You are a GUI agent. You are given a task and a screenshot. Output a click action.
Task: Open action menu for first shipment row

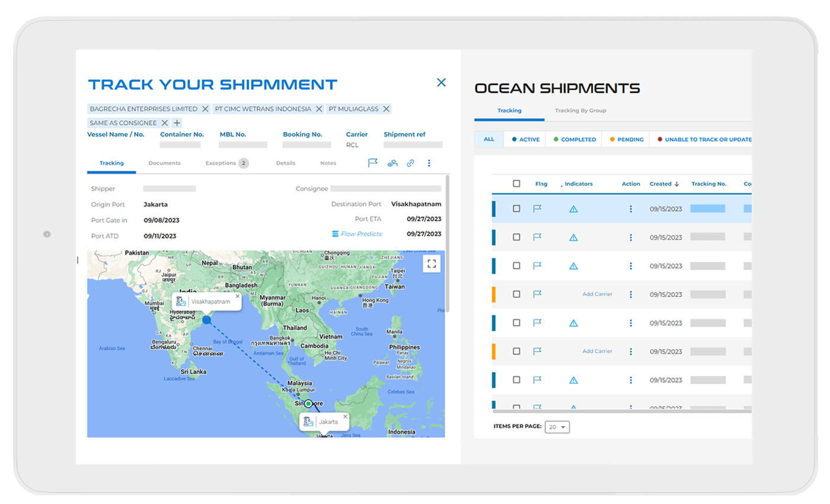pyautogui.click(x=631, y=209)
